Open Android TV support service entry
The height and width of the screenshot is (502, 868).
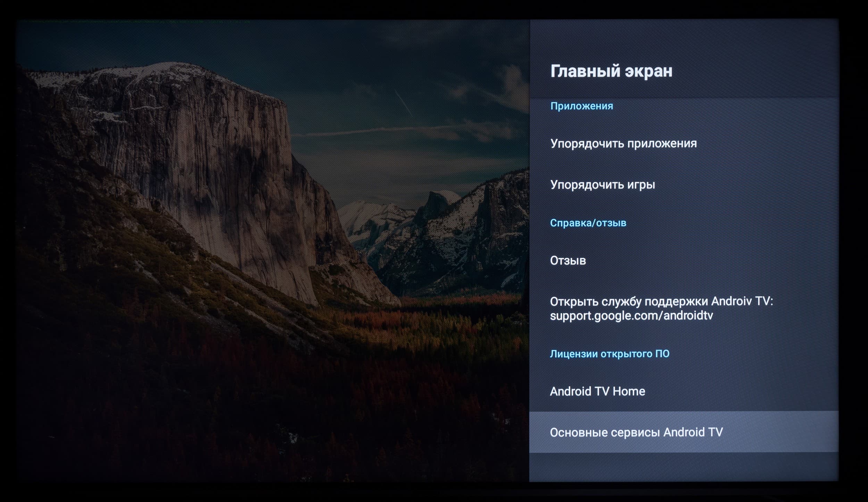pyautogui.click(x=661, y=301)
